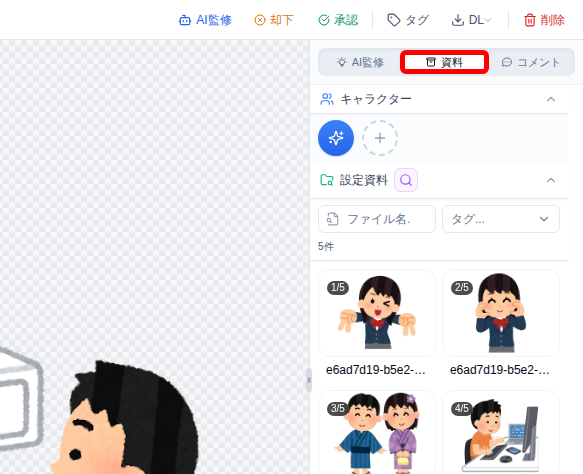Screen dimensions: 583x474
Task: Click the 却下 reject button
Action: pyautogui.click(x=274, y=20)
